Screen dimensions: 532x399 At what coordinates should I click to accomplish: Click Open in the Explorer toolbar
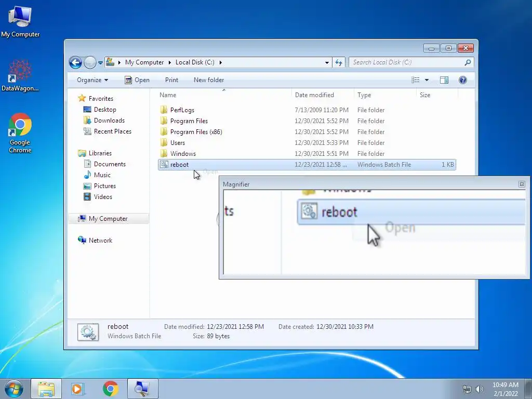click(137, 80)
